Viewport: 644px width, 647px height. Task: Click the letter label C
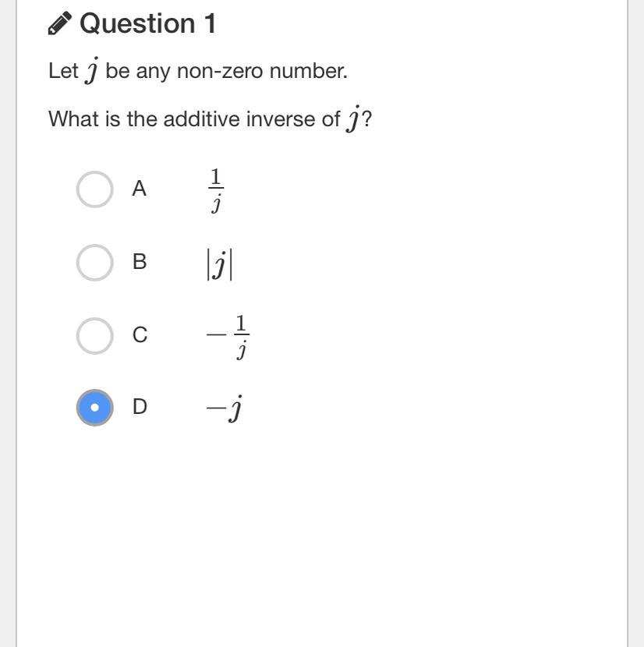140,335
